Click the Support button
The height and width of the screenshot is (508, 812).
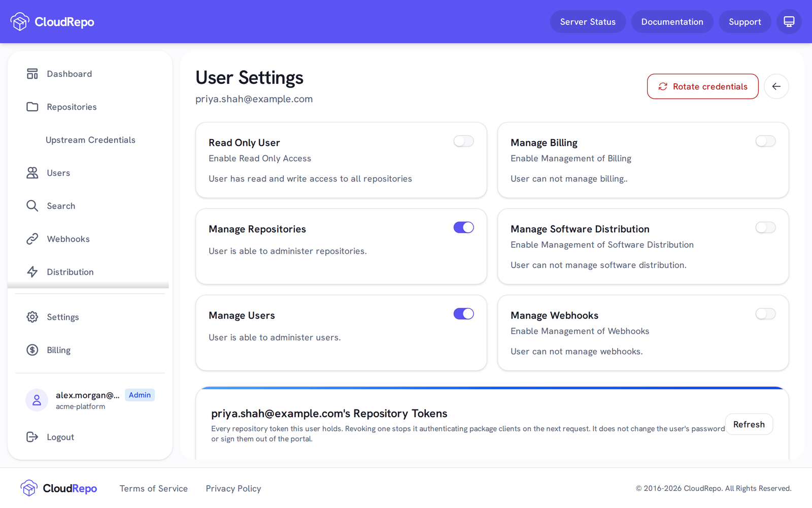click(745, 22)
